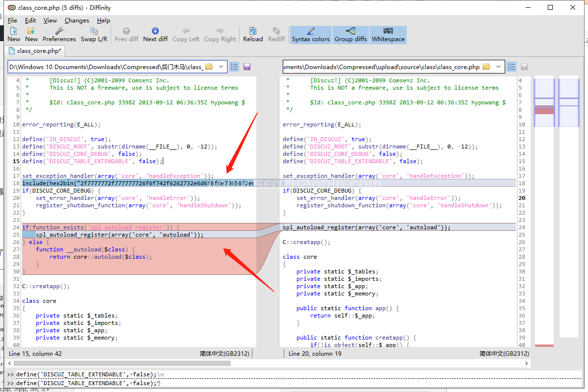The image size is (588, 392).
Task: Click the red diff marker in overview strip
Action: [x=544, y=110]
